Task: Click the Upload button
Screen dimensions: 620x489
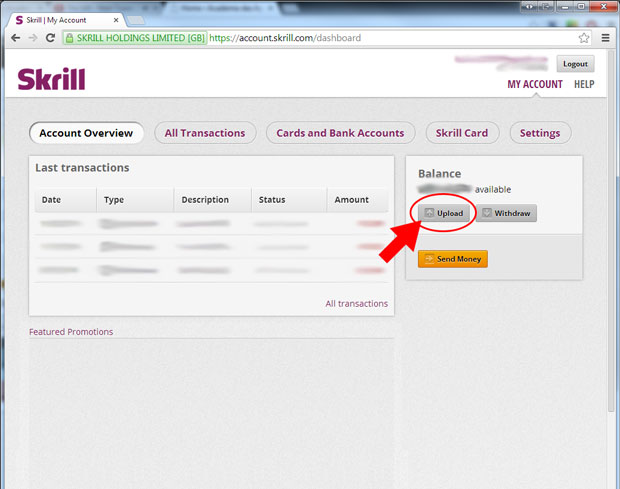Action: (444, 213)
